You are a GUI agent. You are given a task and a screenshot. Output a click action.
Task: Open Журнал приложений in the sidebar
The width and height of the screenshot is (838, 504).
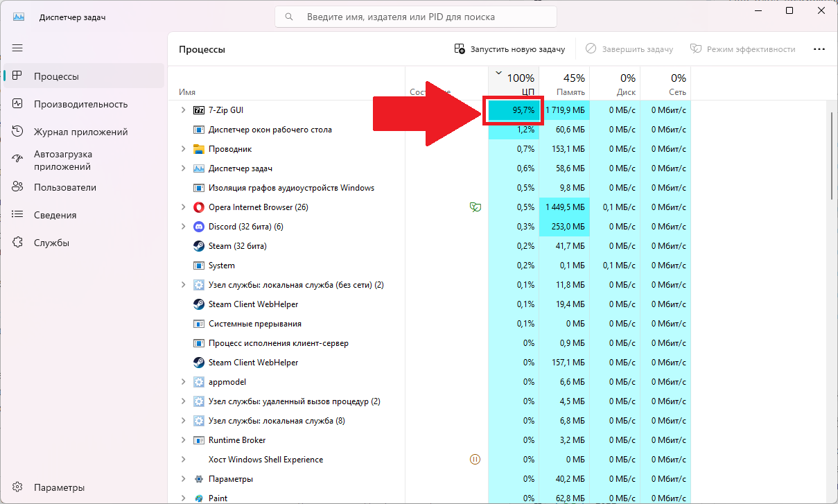tap(80, 132)
